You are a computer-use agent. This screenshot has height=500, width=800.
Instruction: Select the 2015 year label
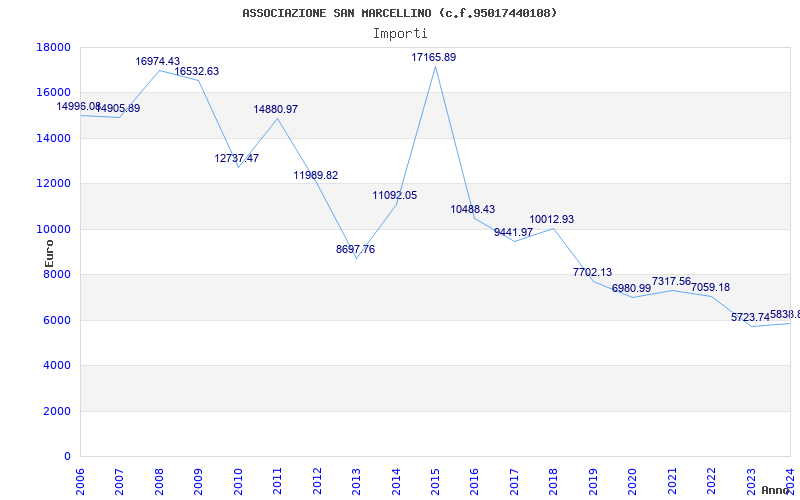tap(436, 481)
